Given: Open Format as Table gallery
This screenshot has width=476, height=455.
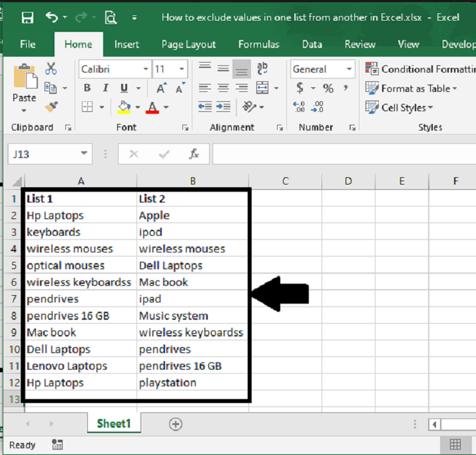Looking at the screenshot, I should (x=411, y=89).
